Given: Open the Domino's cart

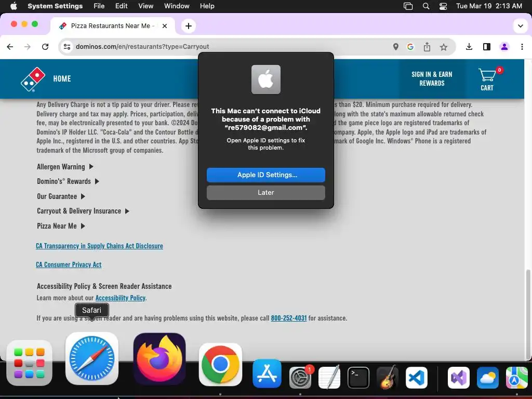Looking at the screenshot, I should point(488,79).
